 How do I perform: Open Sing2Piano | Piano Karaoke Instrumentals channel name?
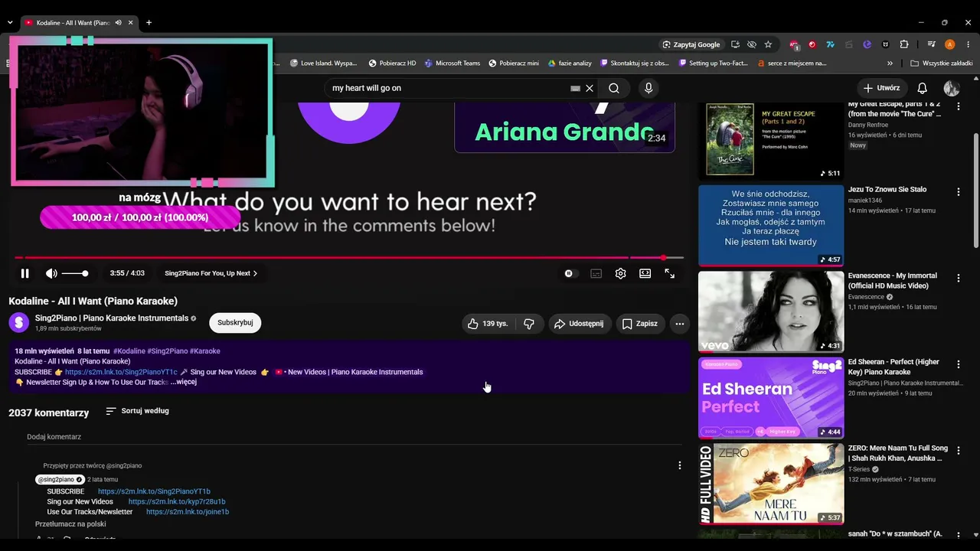point(112,318)
